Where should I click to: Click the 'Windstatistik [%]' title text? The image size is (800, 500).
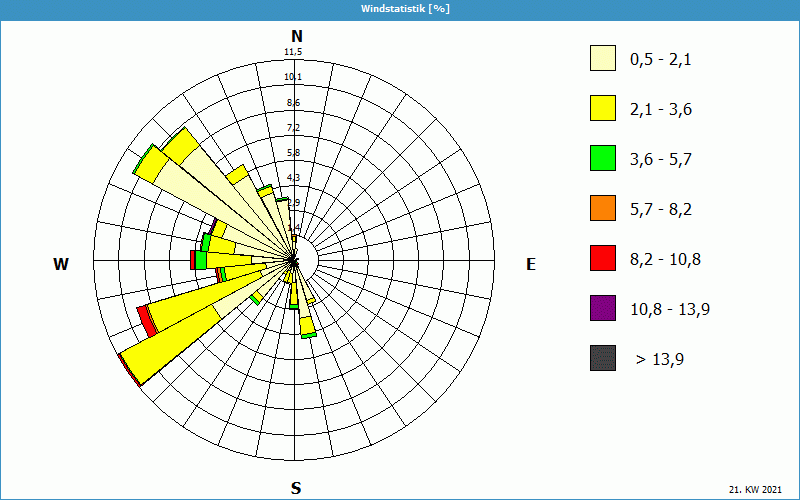pos(406,9)
